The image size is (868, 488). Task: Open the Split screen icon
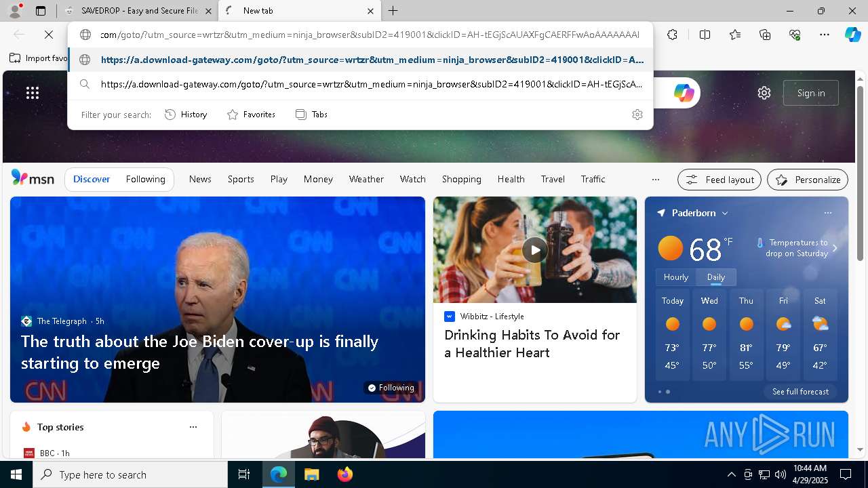tap(705, 35)
